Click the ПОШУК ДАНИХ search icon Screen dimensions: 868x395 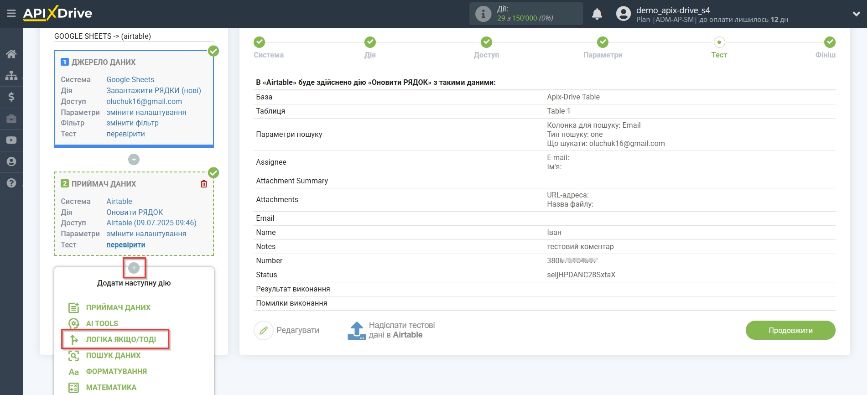(74, 356)
